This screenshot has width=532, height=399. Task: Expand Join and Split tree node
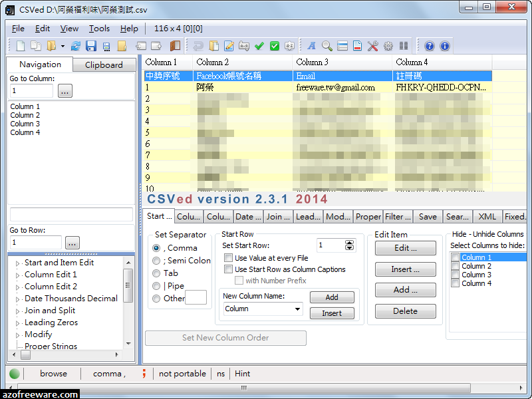[x=18, y=311]
